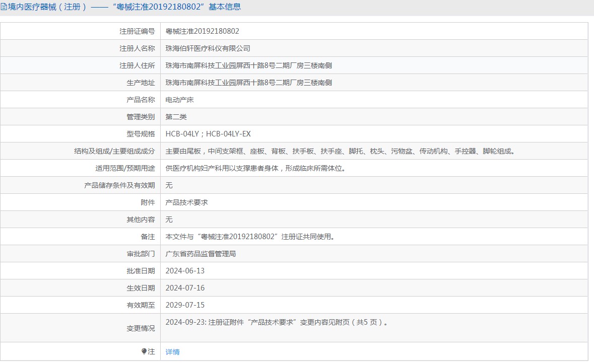Open the 详情 details link
The width and height of the screenshot is (594, 364).
pyautogui.click(x=172, y=352)
